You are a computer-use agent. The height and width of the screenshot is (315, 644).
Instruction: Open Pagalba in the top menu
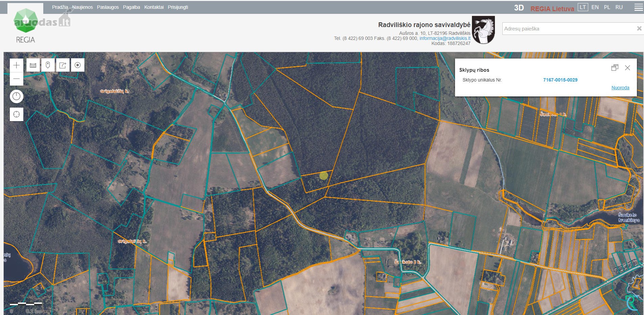click(132, 7)
